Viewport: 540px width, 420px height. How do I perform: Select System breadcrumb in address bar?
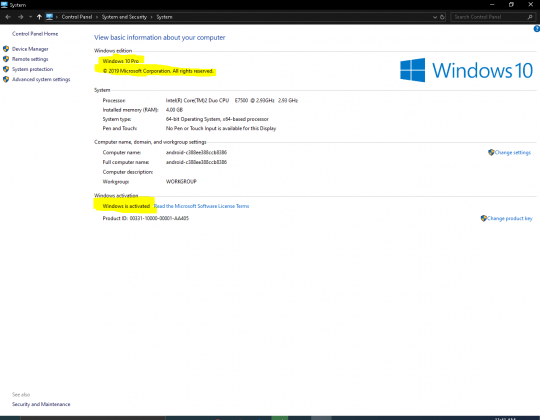pyautogui.click(x=164, y=17)
